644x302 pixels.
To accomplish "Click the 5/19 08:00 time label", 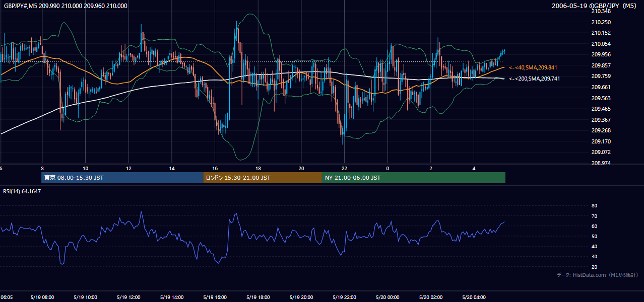I will point(42,297).
